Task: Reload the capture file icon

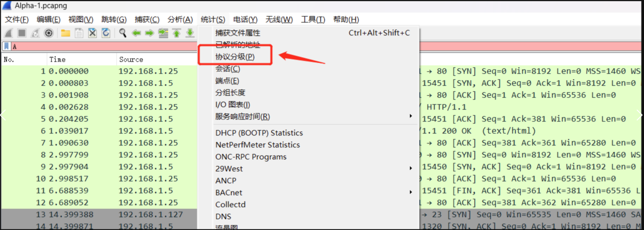Action: click(106, 33)
